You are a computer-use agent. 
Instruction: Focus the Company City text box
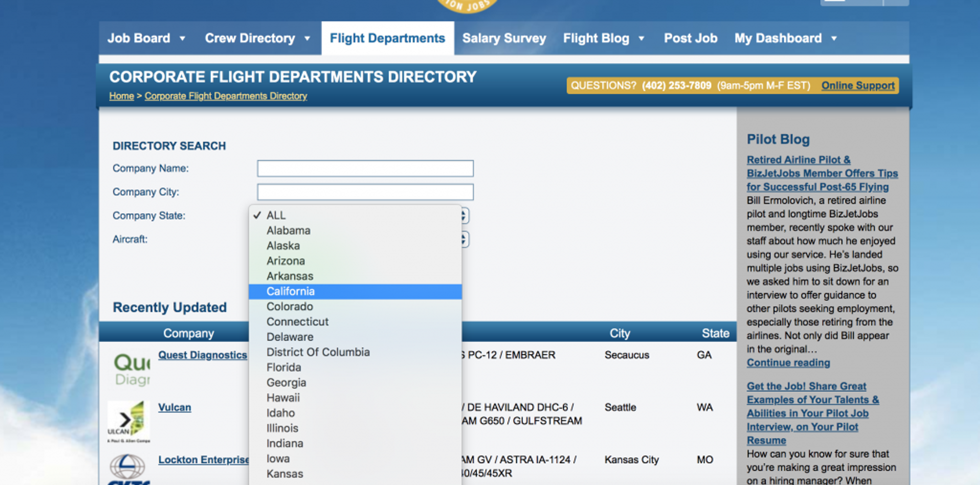tap(365, 192)
